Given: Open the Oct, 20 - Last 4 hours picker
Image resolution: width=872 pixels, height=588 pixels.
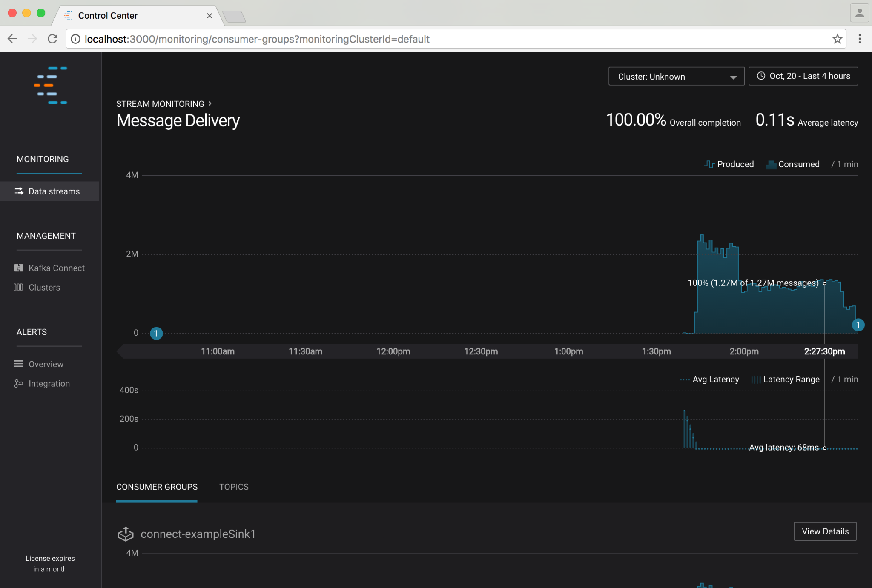Looking at the screenshot, I should click(803, 76).
